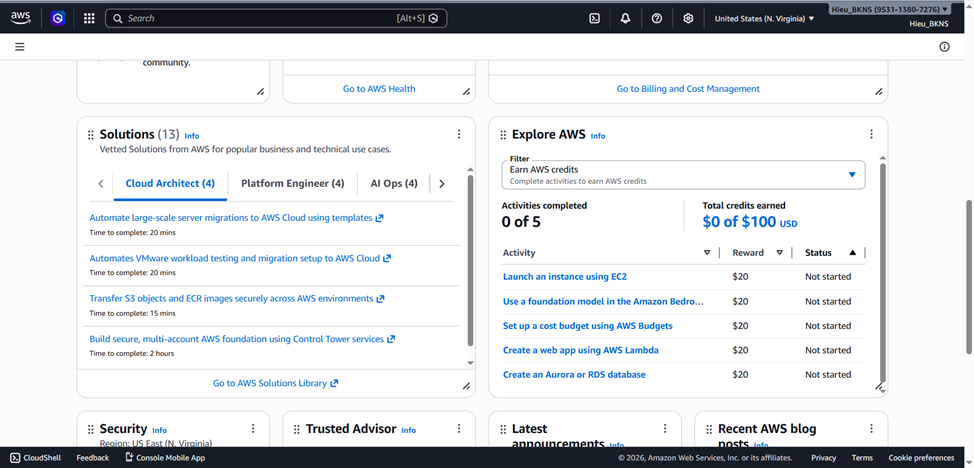Grab the Trusted Advisor widget drag handle

tap(297, 429)
